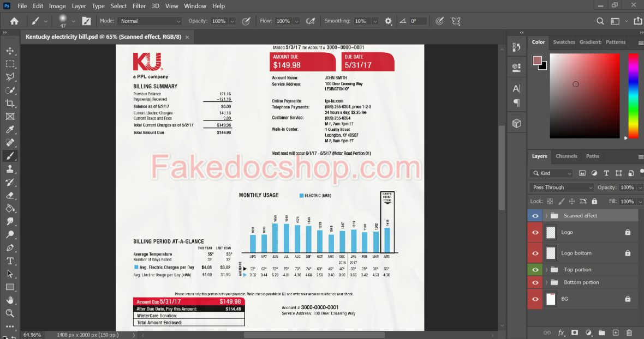Select the History Brush tool
This screenshot has width=644, height=339.
pos(10,182)
